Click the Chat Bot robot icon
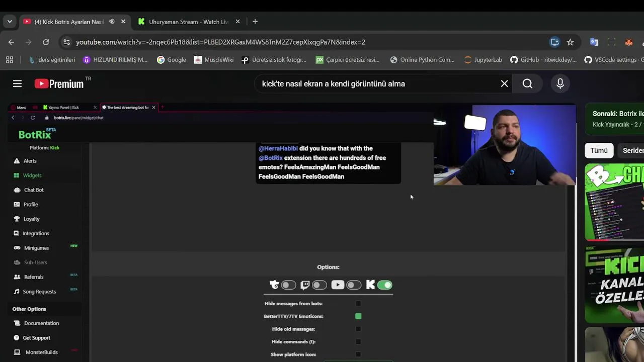 (x=17, y=190)
